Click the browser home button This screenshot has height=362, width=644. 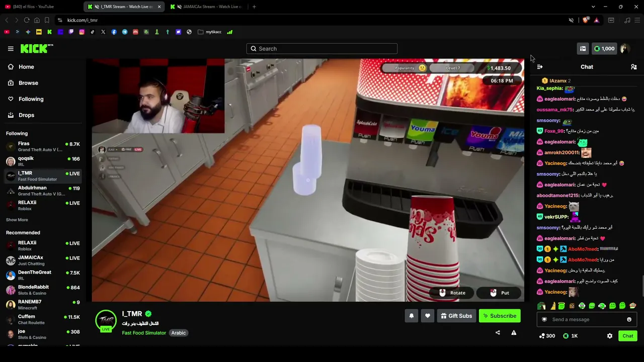pos(37,20)
